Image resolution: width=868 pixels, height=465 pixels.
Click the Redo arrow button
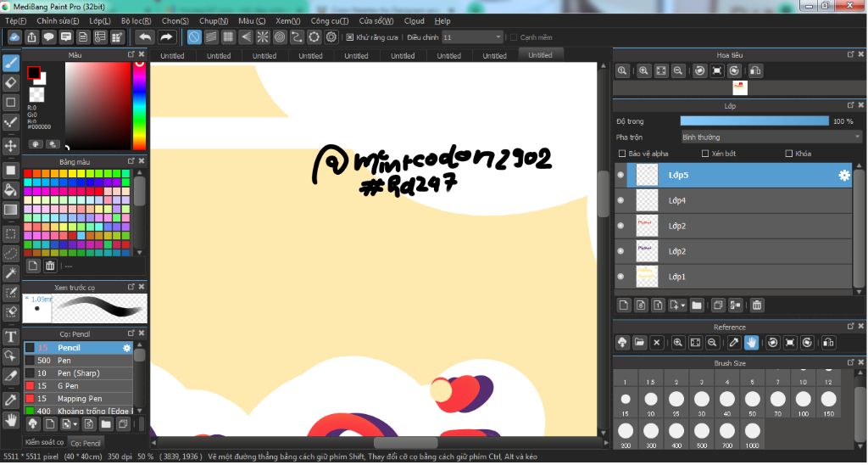166,37
